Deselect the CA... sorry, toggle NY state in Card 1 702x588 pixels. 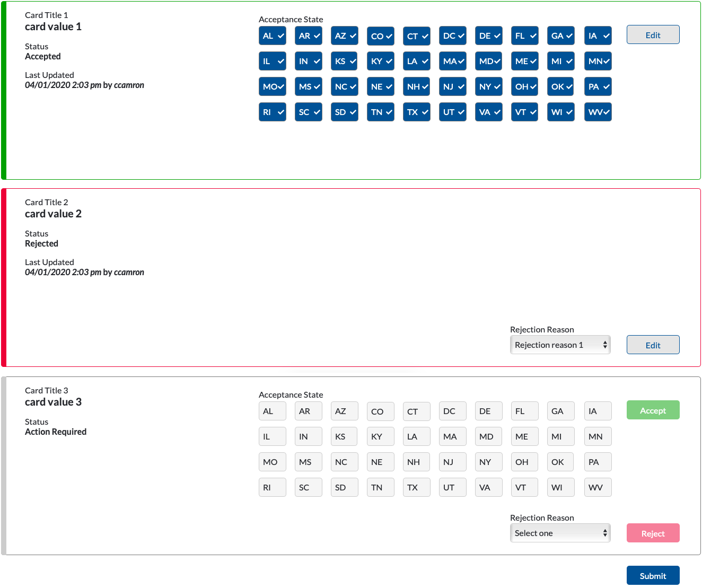[x=488, y=86]
